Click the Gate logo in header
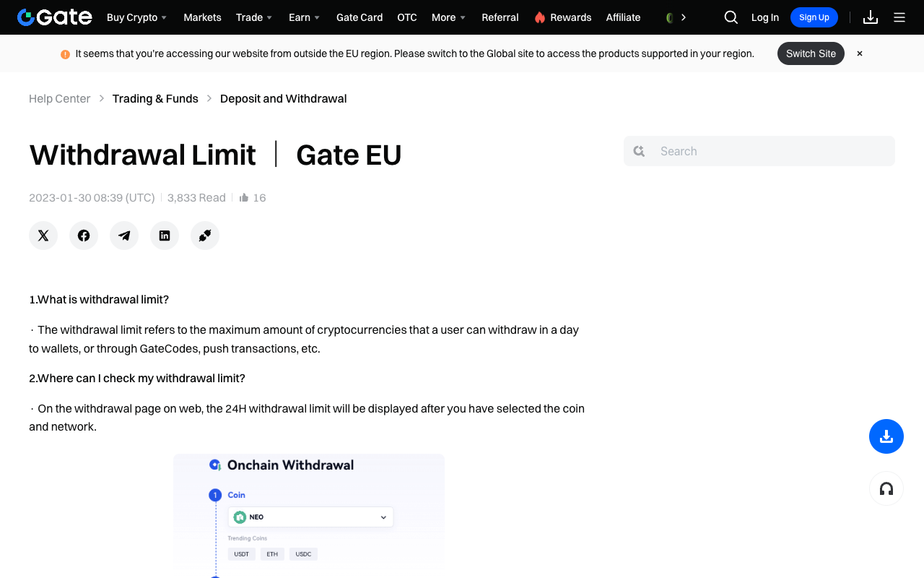The height and width of the screenshot is (578, 924). point(54,17)
